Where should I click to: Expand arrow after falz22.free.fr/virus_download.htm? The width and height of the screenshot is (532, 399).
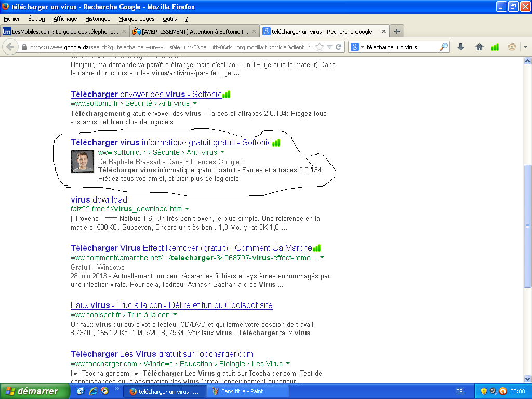tap(187, 209)
